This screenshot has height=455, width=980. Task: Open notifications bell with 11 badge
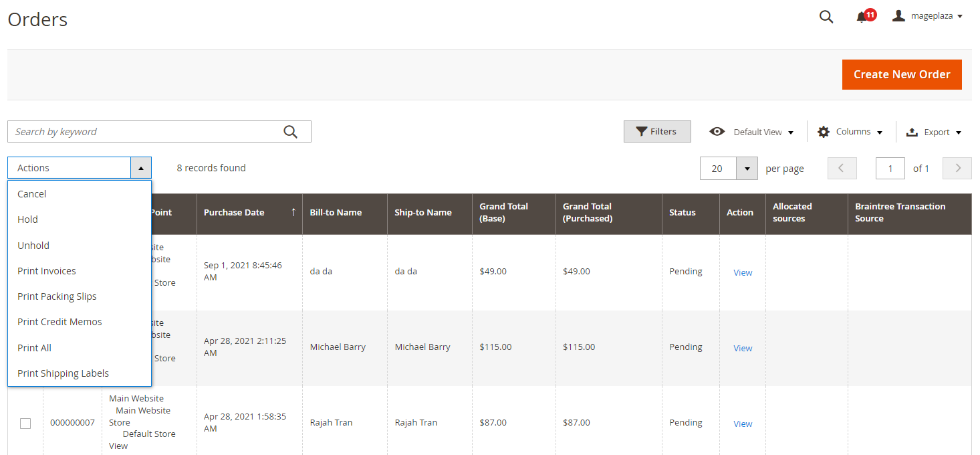pos(865,16)
